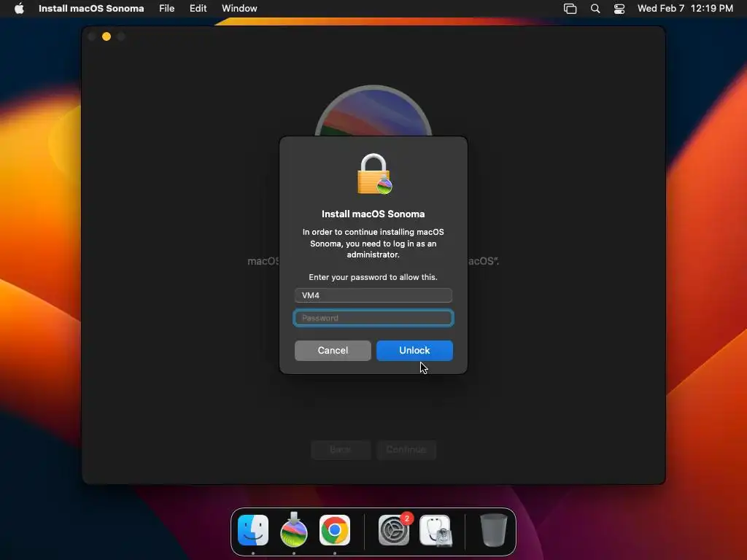747x560 pixels.
Task: Open the Edit menu
Action: tap(198, 8)
